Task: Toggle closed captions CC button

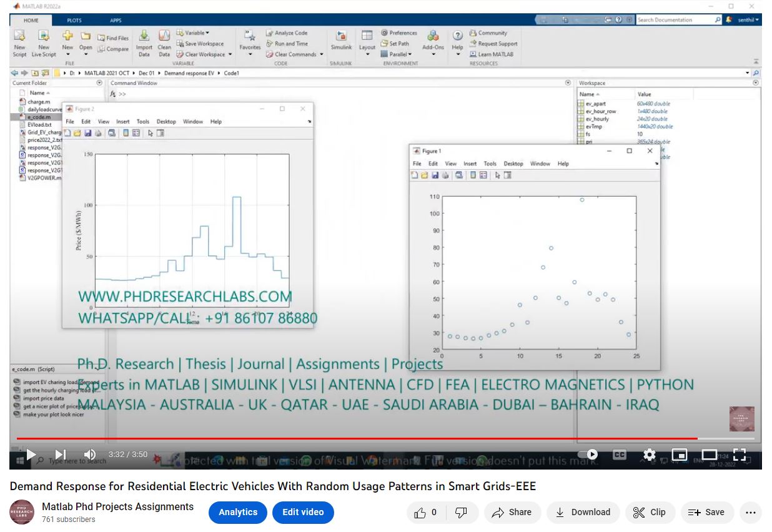Action: 619,455
